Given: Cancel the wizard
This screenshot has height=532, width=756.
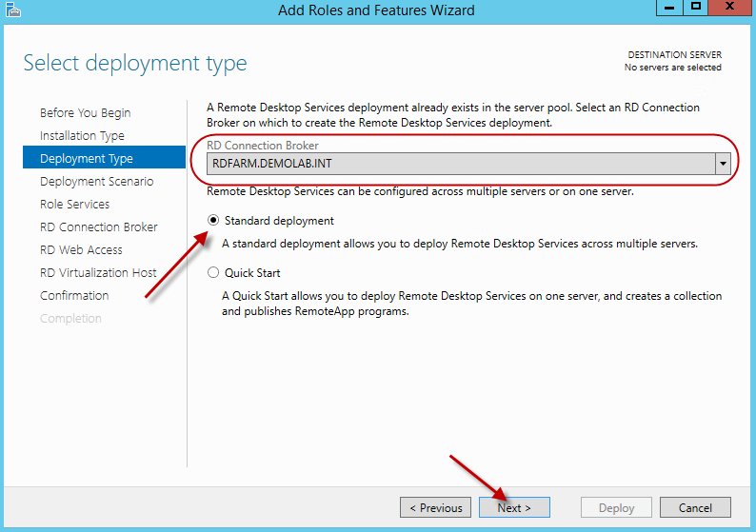Looking at the screenshot, I should [x=695, y=507].
